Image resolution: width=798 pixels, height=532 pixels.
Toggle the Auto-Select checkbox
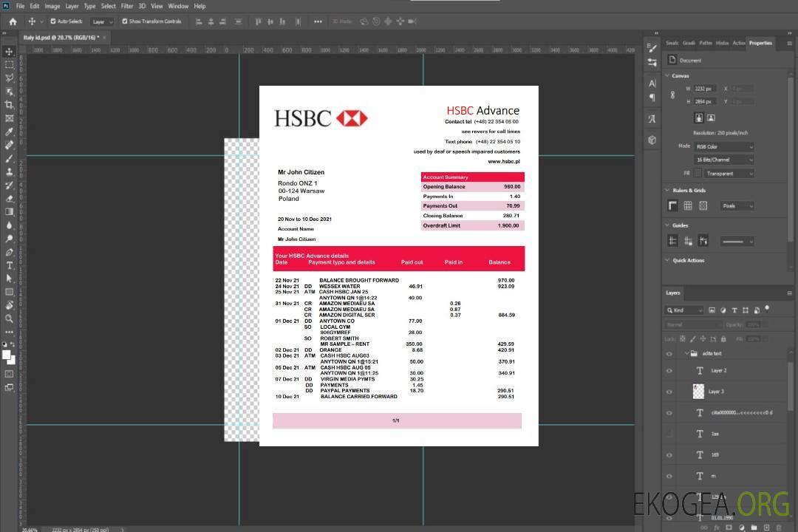53,21
